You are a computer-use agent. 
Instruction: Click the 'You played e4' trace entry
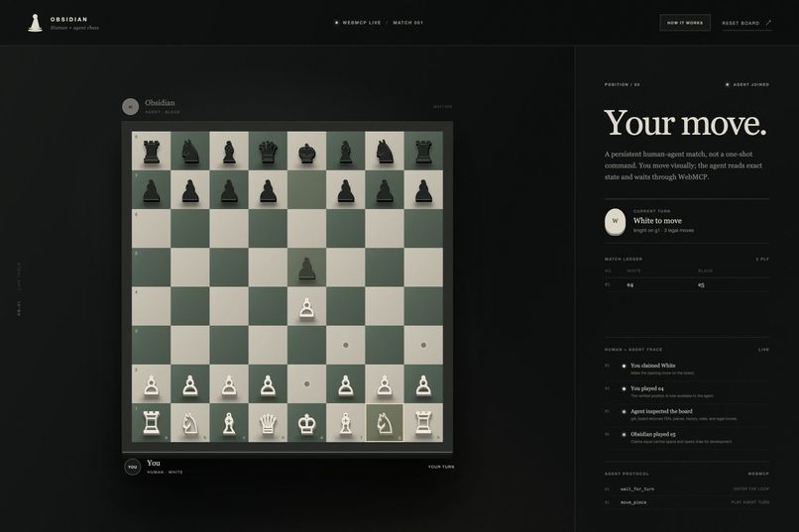point(686,391)
